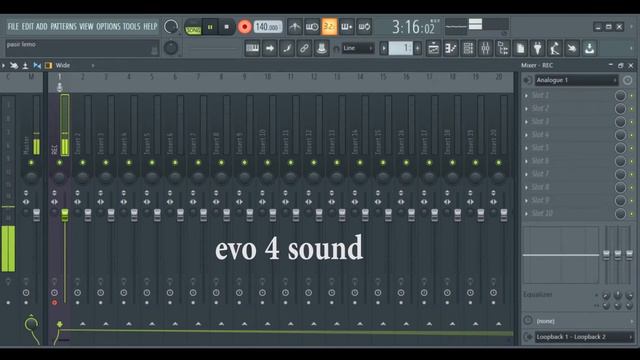Select previous pattern arrow button
Image resolution: width=640 pixels, height=360 pixels.
click(x=384, y=49)
